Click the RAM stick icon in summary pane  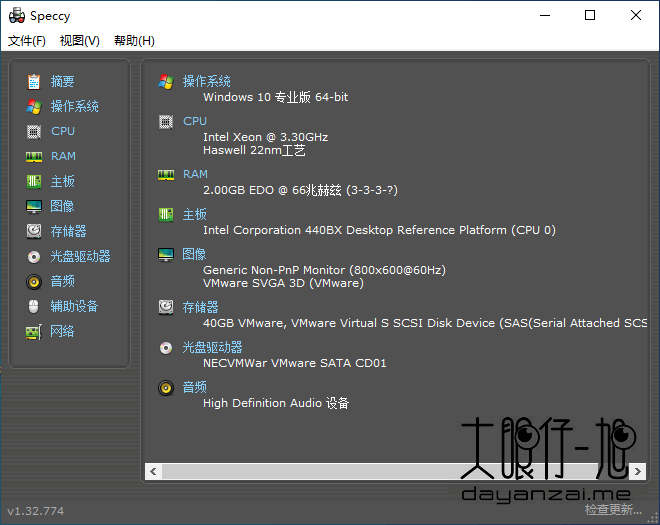166,175
